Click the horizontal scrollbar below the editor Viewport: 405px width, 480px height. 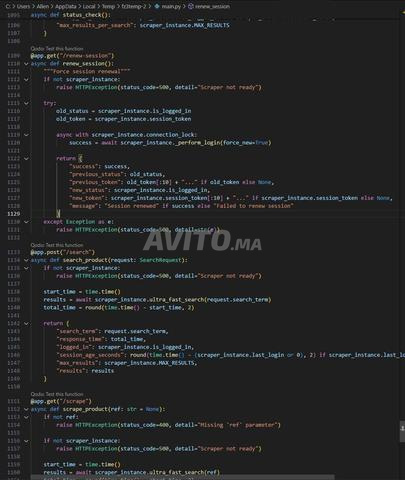tap(183, 477)
